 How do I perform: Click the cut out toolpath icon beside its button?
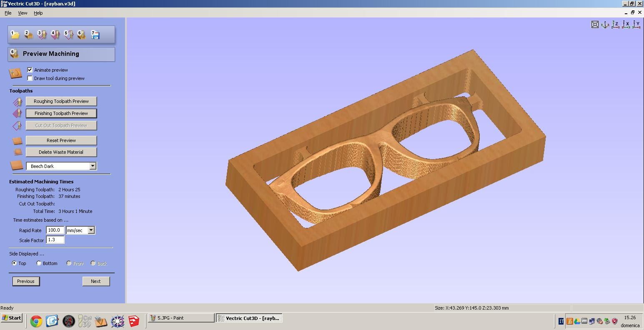click(x=17, y=125)
